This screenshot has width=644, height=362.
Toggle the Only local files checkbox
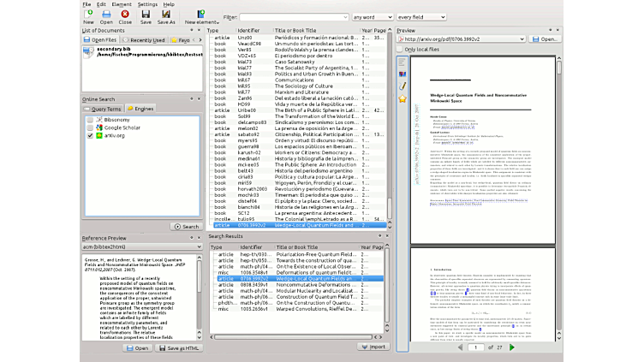click(401, 50)
